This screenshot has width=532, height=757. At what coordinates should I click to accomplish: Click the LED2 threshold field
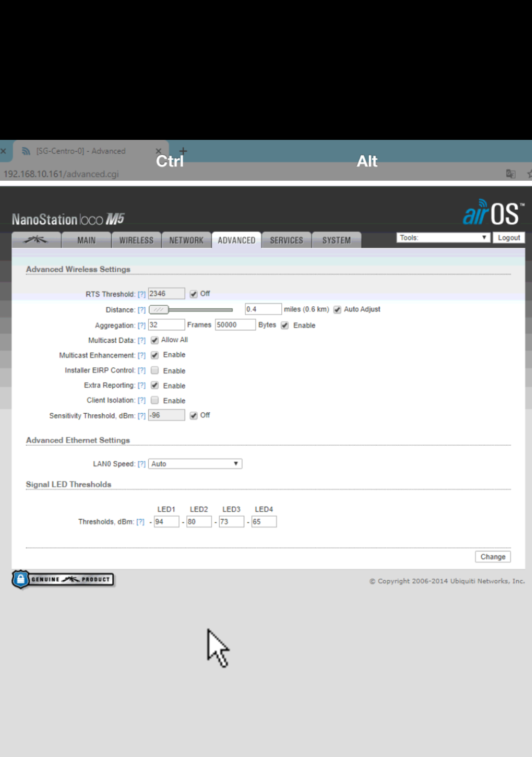pos(199,522)
